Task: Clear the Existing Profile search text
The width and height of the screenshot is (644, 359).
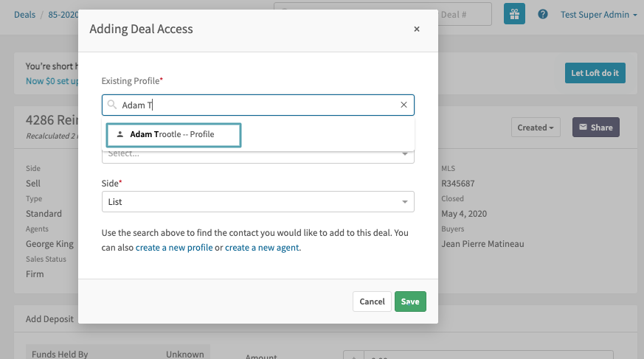Action: click(404, 105)
